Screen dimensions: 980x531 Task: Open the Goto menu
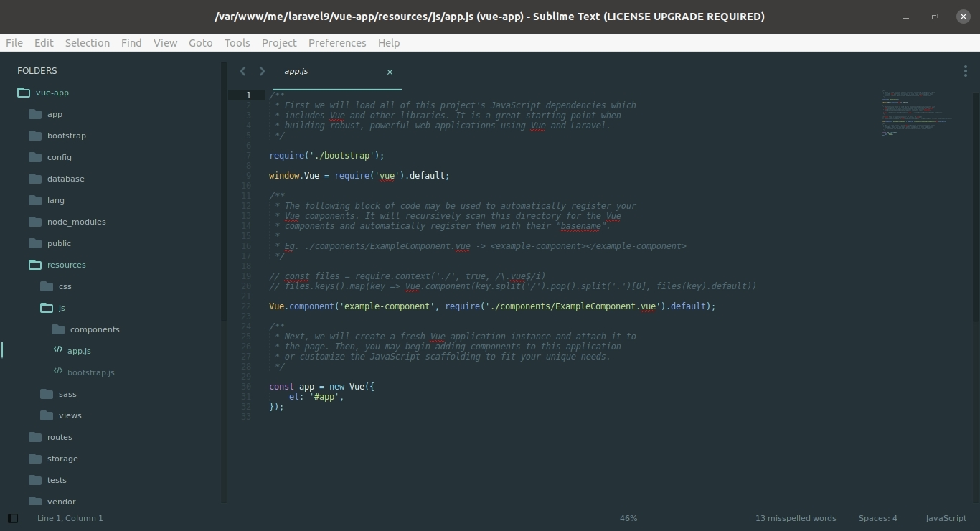click(x=200, y=43)
